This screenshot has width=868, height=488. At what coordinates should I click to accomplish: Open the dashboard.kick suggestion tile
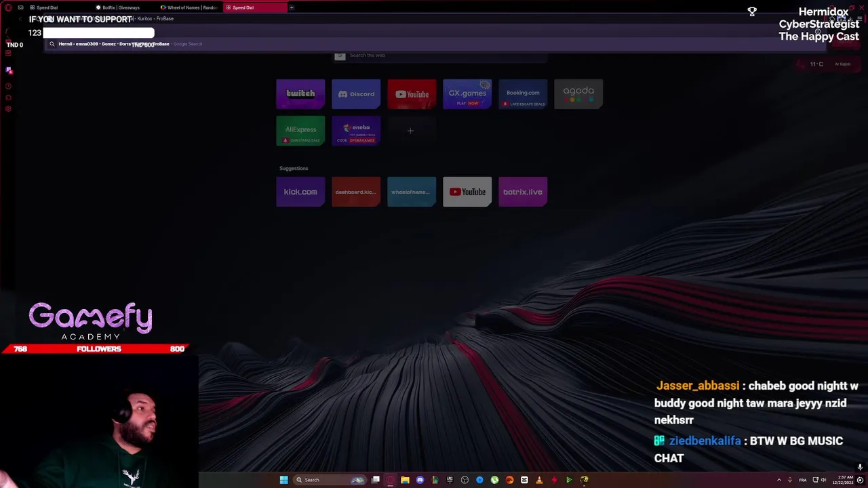[x=356, y=192]
